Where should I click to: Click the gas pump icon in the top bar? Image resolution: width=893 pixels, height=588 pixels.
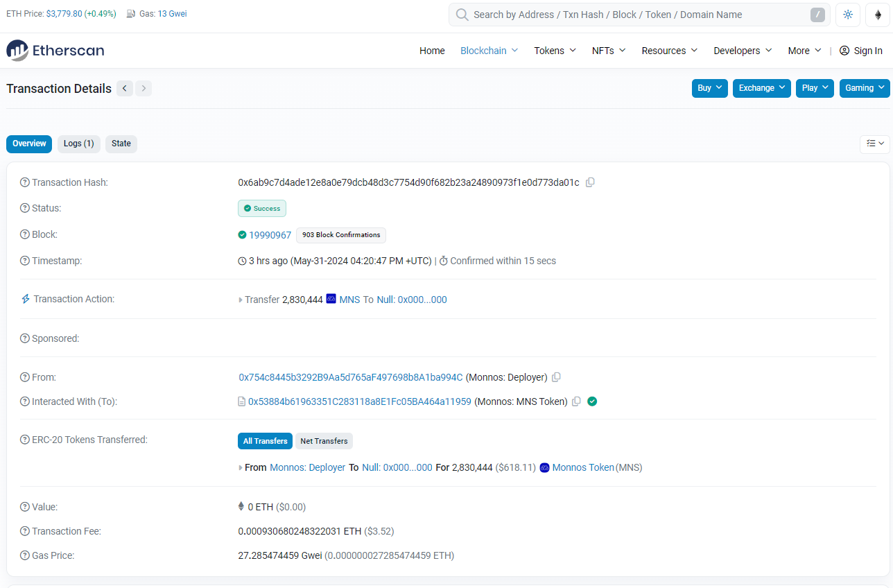coord(131,14)
